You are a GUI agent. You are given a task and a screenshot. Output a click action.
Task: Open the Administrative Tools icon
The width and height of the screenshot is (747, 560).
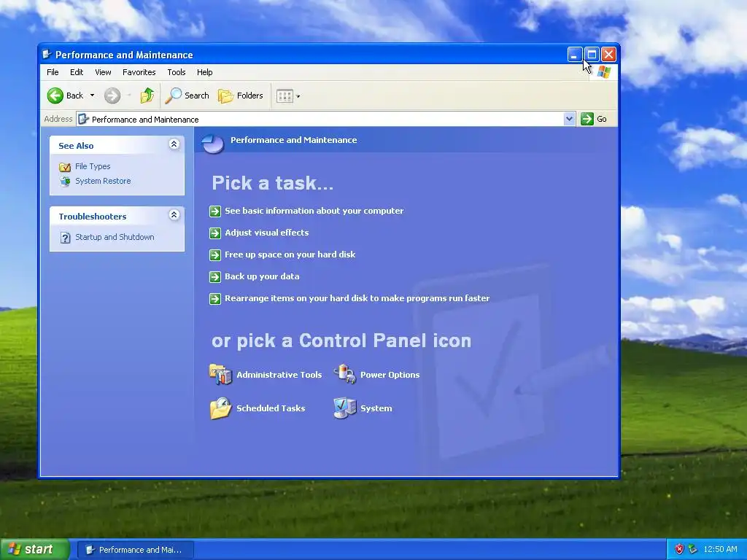[x=220, y=374]
